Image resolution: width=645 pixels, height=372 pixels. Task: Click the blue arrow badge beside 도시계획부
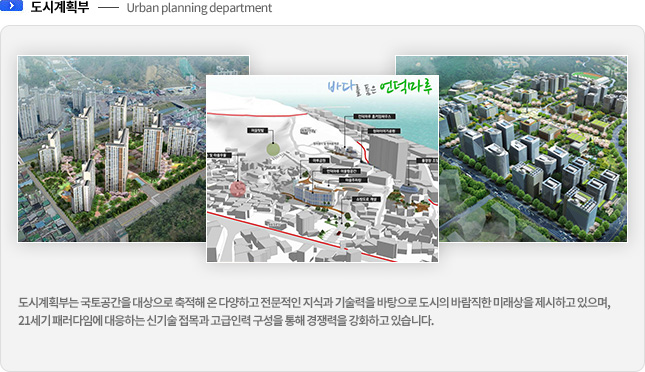(11, 5)
